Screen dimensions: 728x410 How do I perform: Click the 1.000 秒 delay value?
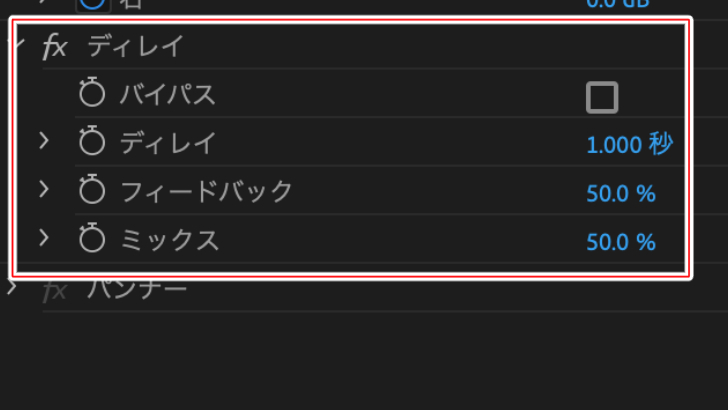(x=630, y=144)
